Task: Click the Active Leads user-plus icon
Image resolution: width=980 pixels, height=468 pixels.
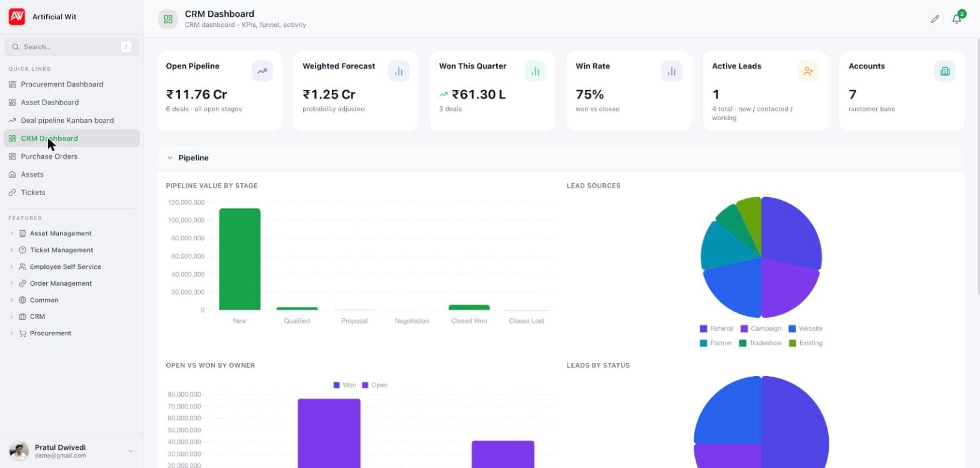Action: (808, 71)
